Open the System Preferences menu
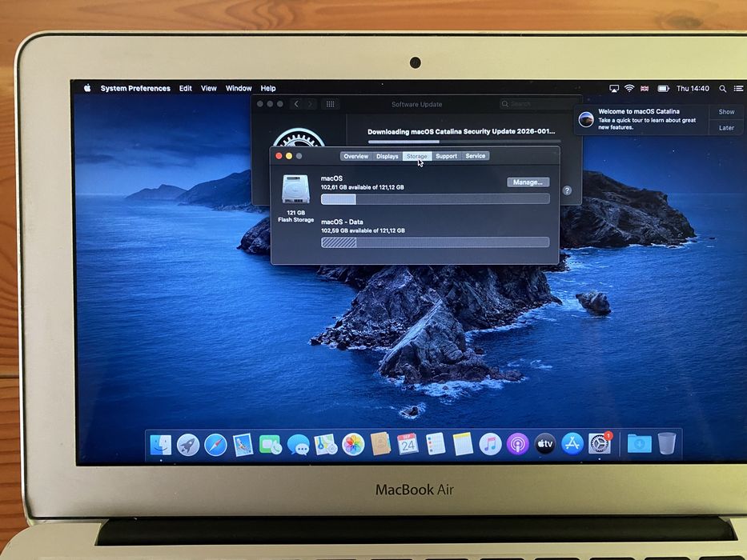Screen dimensions: 747x560 135,88
